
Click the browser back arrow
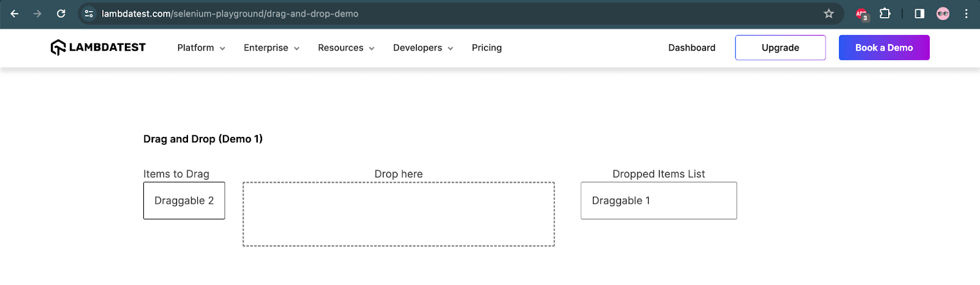pyautogui.click(x=15, y=13)
